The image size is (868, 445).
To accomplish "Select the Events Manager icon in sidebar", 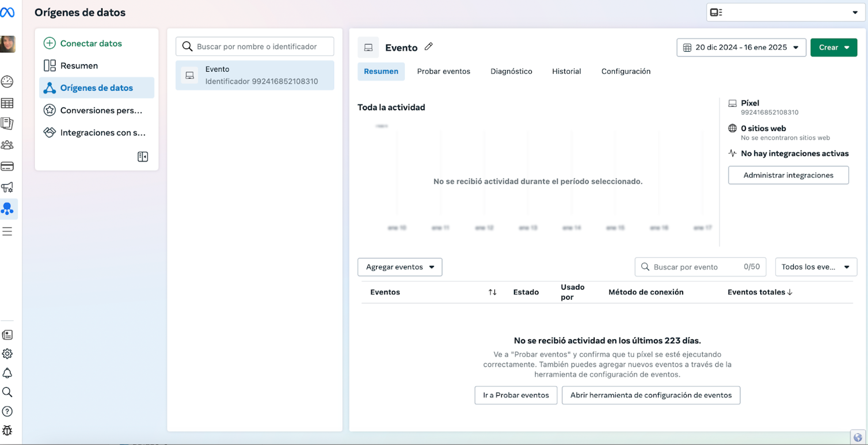I will tap(7, 209).
